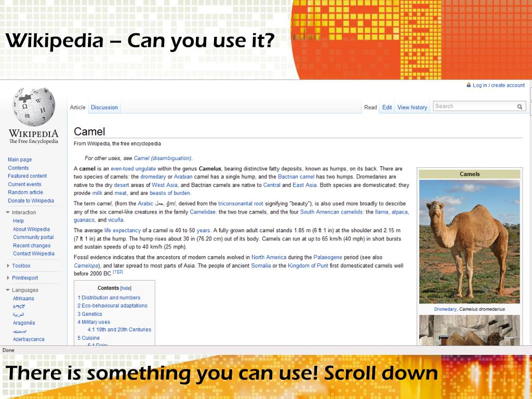532x399 pixels.
Task: Open the Help link
Action: pos(18,221)
